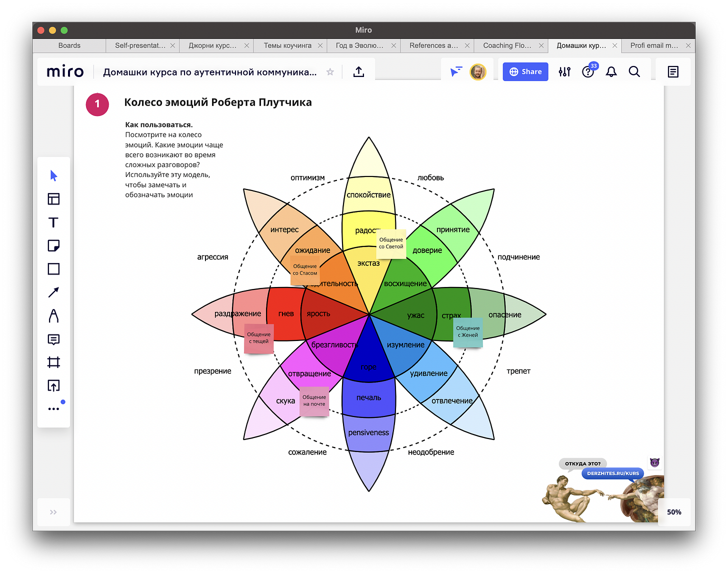Switch to Profi email m… tab
The height and width of the screenshot is (574, 728).
coord(654,45)
